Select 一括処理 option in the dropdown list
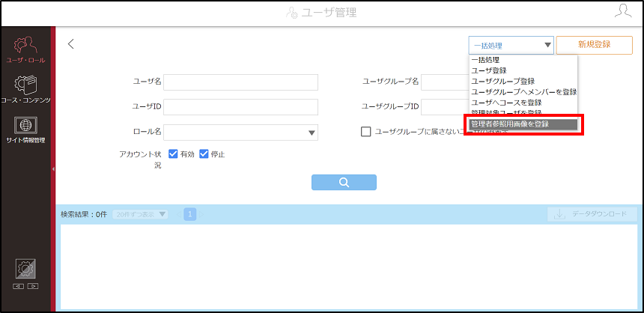Image resolution: width=644 pixels, height=313 pixels. [523, 60]
